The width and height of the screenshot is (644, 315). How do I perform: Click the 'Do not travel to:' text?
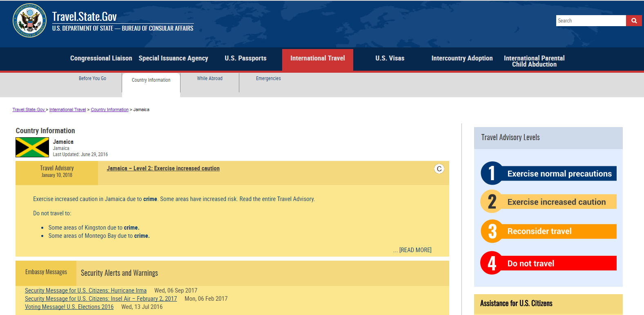coord(52,213)
